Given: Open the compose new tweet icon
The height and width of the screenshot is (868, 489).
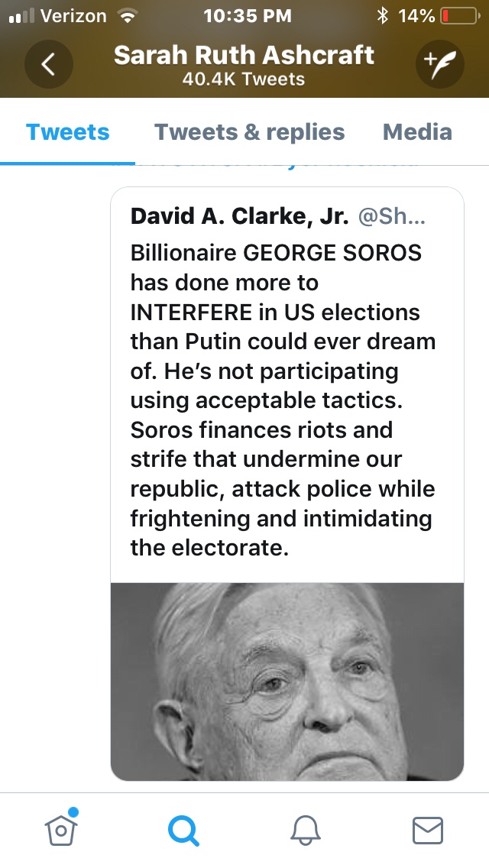Looking at the screenshot, I should (x=440, y=64).
